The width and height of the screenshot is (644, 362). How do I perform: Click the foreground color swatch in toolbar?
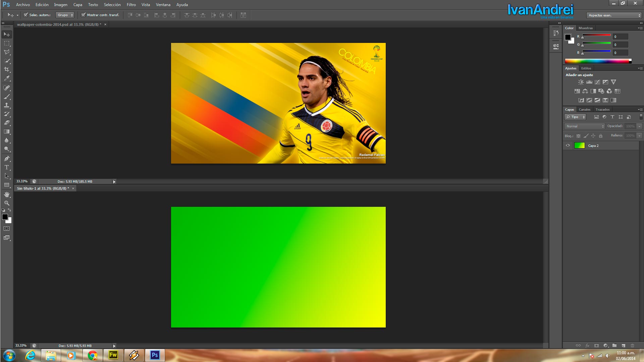(x=5, y=217)
